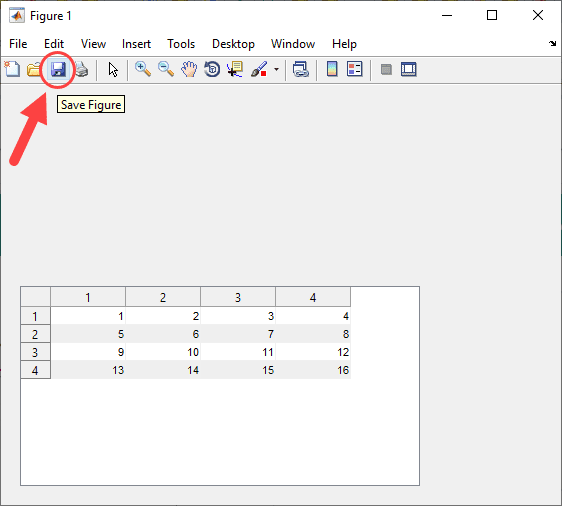Screen dimensions: 562x506
Task: Select the Edit Plot arrow tool
Action: [113, 70]
